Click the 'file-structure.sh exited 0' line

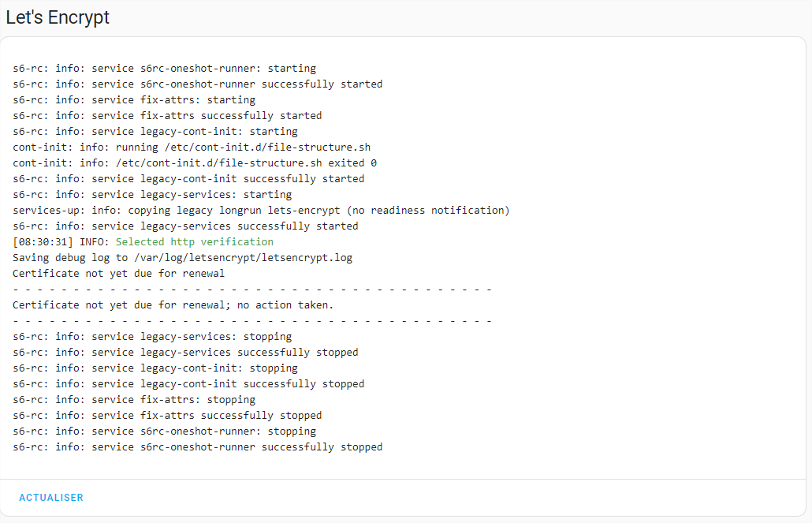click(x=195, y=163)
